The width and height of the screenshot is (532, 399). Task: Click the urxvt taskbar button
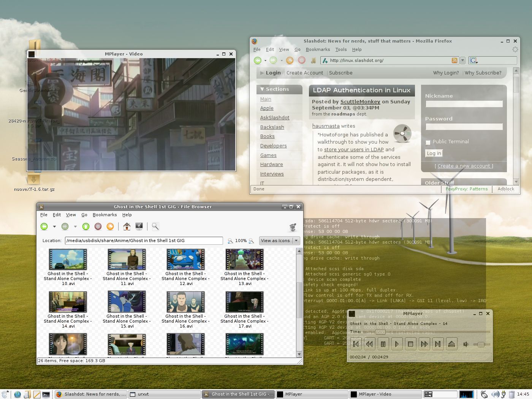pos(164,394)
